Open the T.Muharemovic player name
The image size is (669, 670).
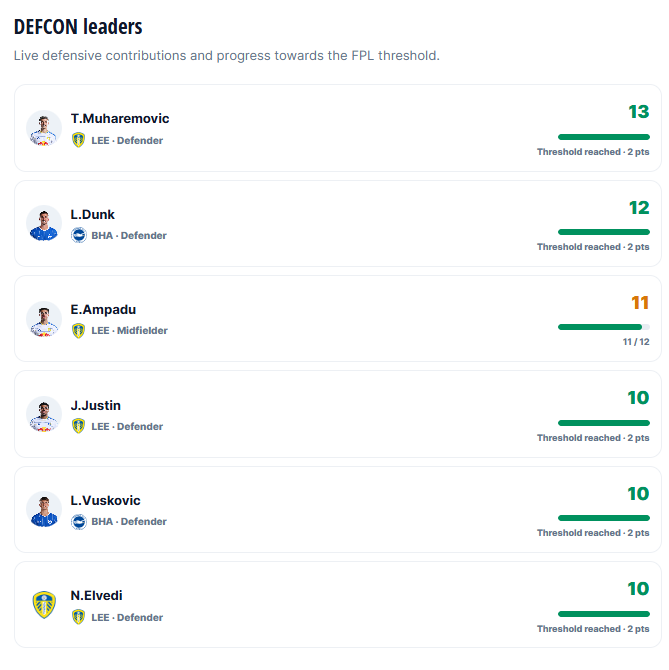pyautogui.click(x=120, y=118)
